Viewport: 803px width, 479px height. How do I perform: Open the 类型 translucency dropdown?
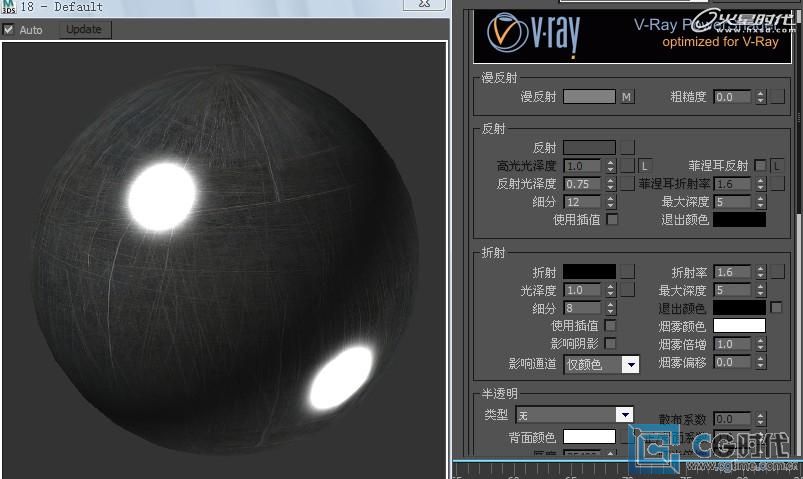[574, 414]
